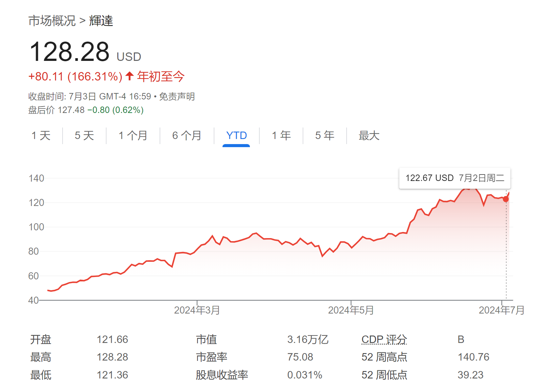Select the 最大 range tab
Viewport: 538px width, 392px height.
(x=369, y=136)
